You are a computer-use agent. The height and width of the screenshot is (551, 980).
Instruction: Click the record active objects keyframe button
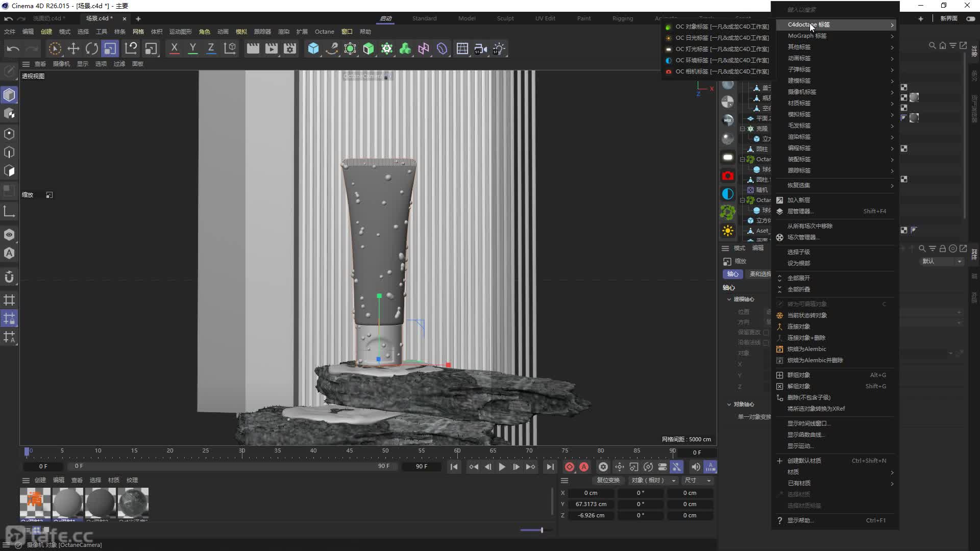pyautogui.click(x=570, y=467)
